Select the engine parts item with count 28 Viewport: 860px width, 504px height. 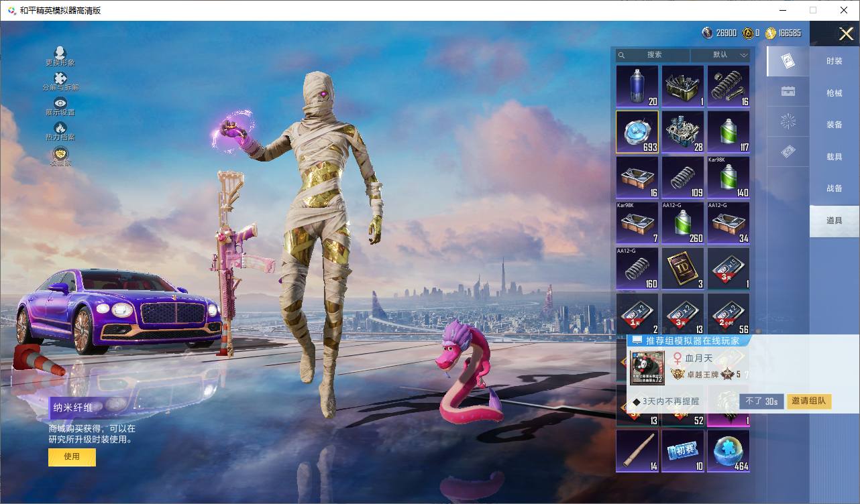coord(683,132)
